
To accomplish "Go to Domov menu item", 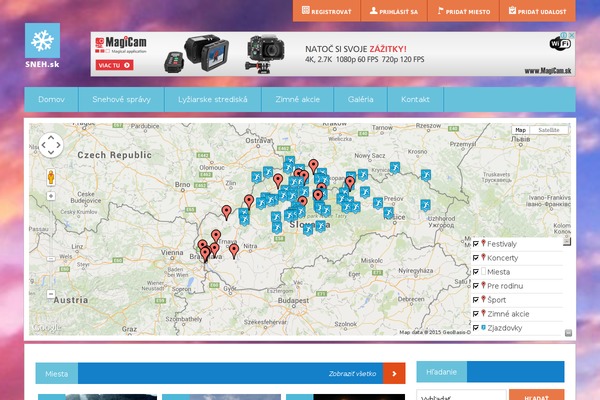I will 51,100.
